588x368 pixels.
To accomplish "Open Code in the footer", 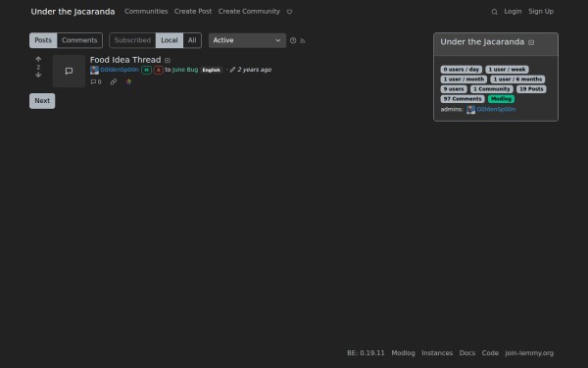I will [490, 353].
